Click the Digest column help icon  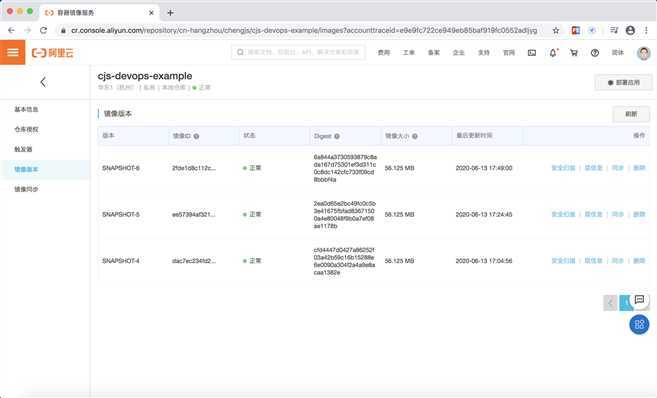(x=337, y=136)
